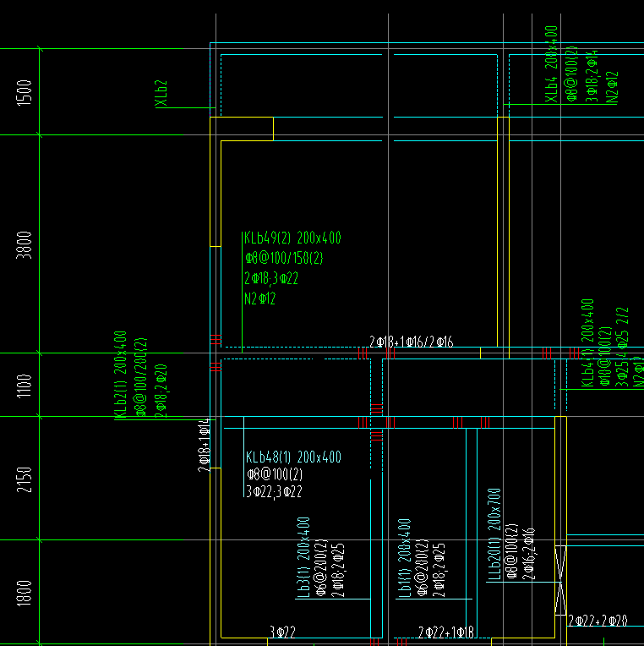This screenshot has width=644, height=646.
Task: Click the LLb20(1) 200x700 beam label
Action: click(x=494, y=534)
